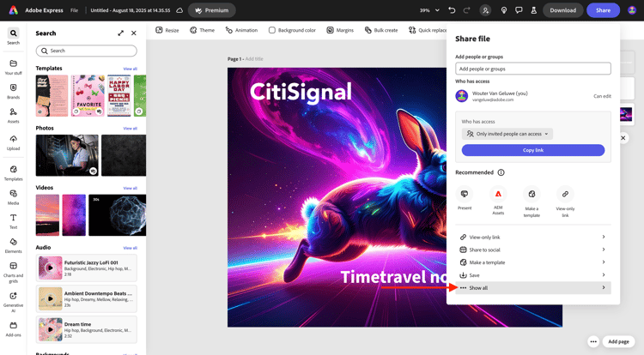Image resolution: width=644 pixels, height=355 pixels.
Task: Open the user profile avatar
Action: (632, 10)
